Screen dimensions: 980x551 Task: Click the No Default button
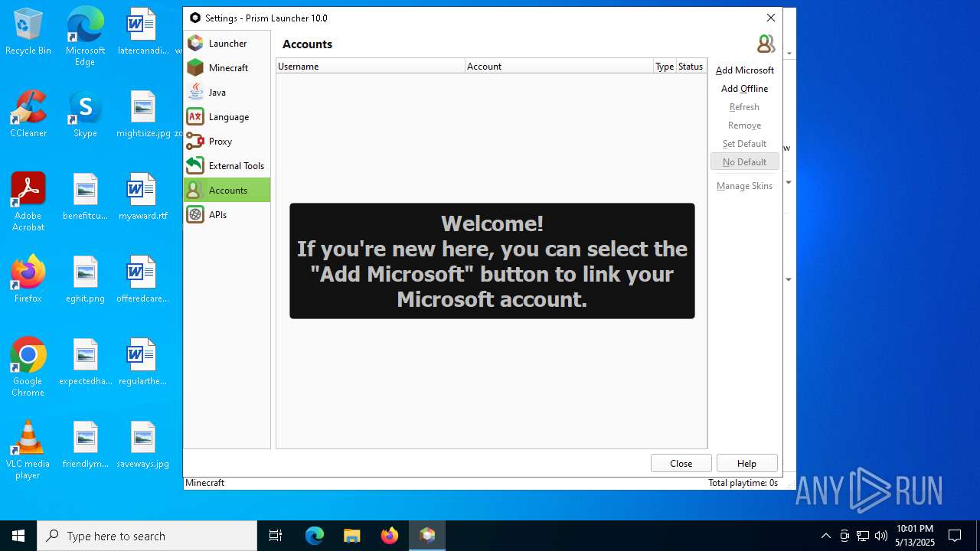pos(744,161)
